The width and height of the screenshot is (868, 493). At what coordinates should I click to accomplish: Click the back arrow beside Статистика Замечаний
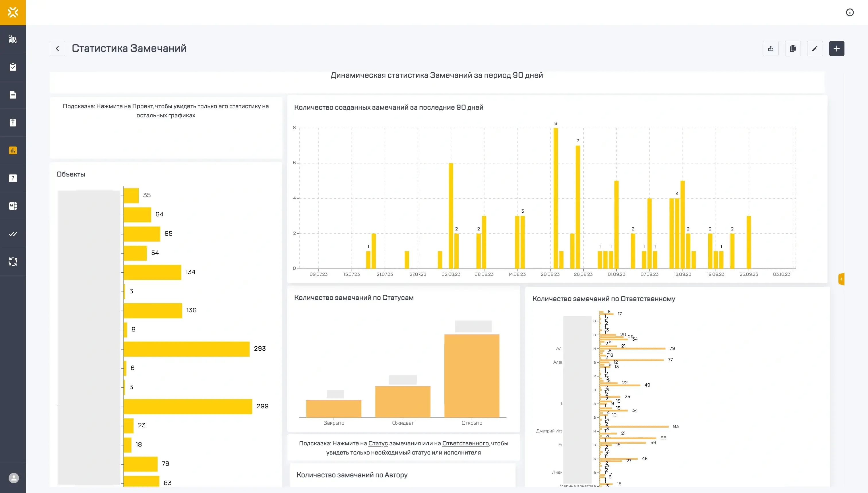[x=57, y=48]
